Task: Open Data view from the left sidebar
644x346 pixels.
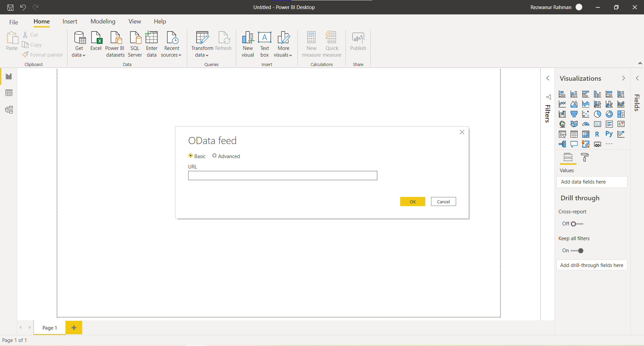Action: pos(8,93)
